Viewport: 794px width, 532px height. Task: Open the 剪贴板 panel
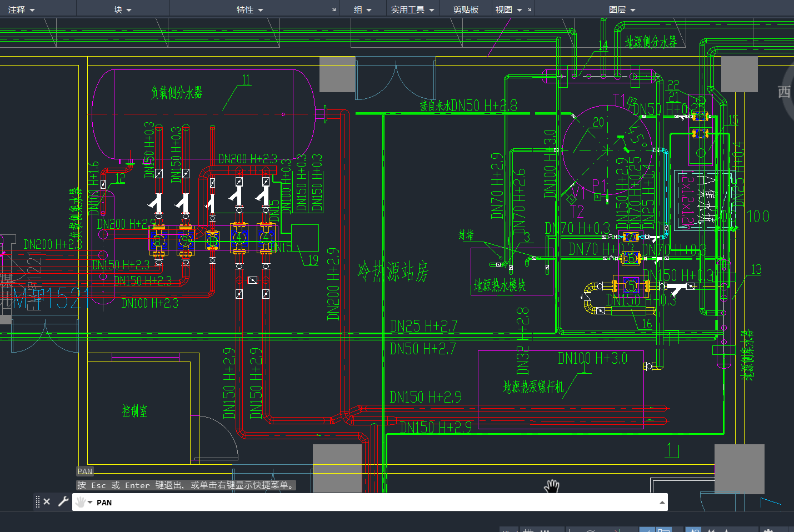pyautogui.click(x=466, y=10)
